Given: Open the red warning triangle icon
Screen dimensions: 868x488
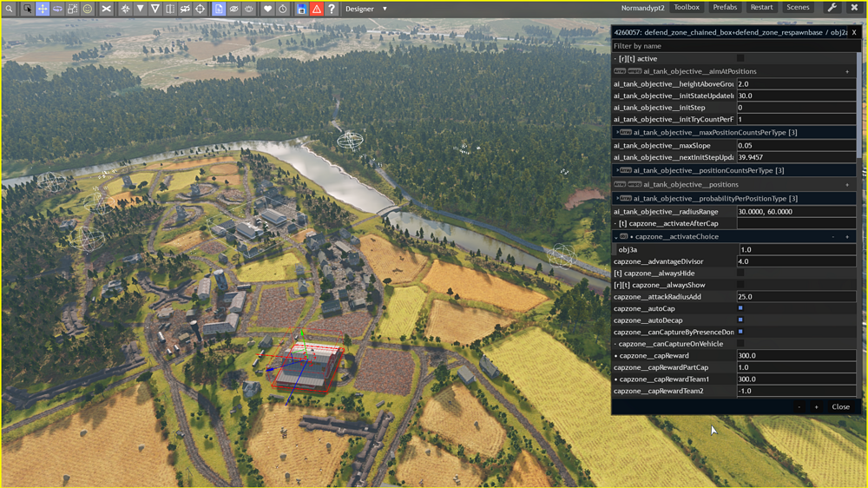Looking at the screenshot, I should pos(316,9).
